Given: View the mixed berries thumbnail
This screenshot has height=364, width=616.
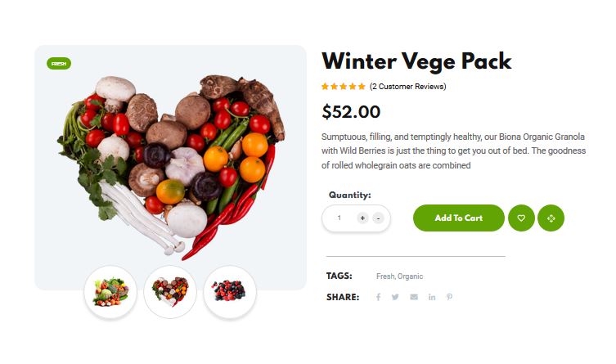Looking at the screenshot, I should pos(230,292).
